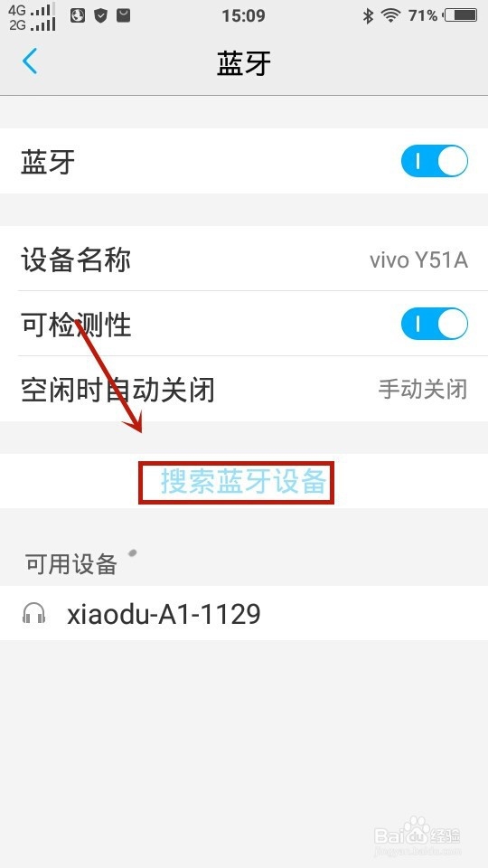The image size is (488, 868).
Task: Tap 搜索蓝牙设备 to scan
Action: pos(243,481)
